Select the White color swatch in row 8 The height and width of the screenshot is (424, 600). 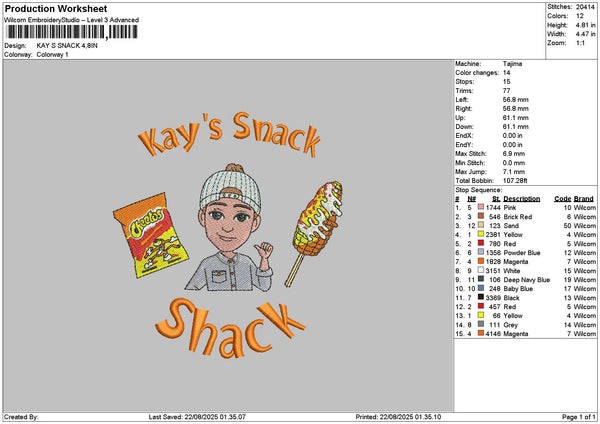point(481,270)
